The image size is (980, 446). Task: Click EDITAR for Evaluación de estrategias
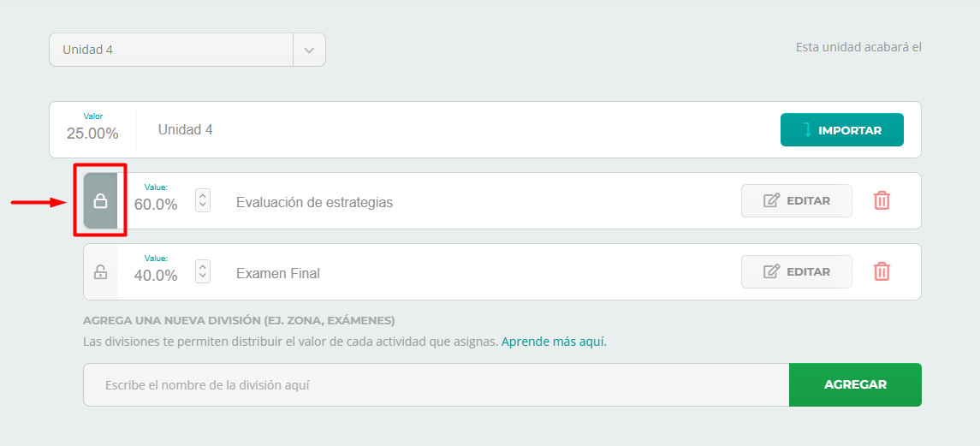(796, 201)
